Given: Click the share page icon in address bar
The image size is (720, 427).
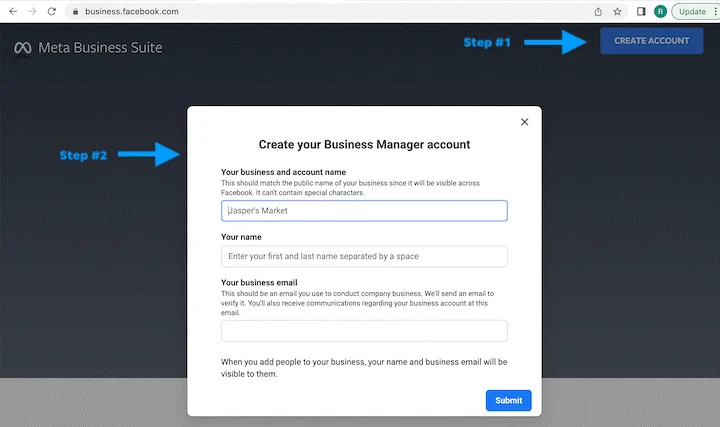Looking at the screenshot, I should (x=598, y=11).
